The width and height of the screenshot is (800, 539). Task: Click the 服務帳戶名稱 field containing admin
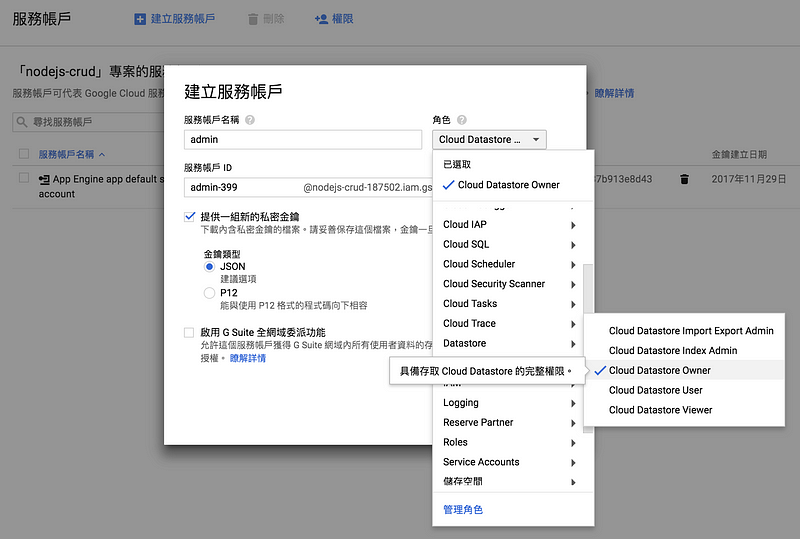click(303, 139)
